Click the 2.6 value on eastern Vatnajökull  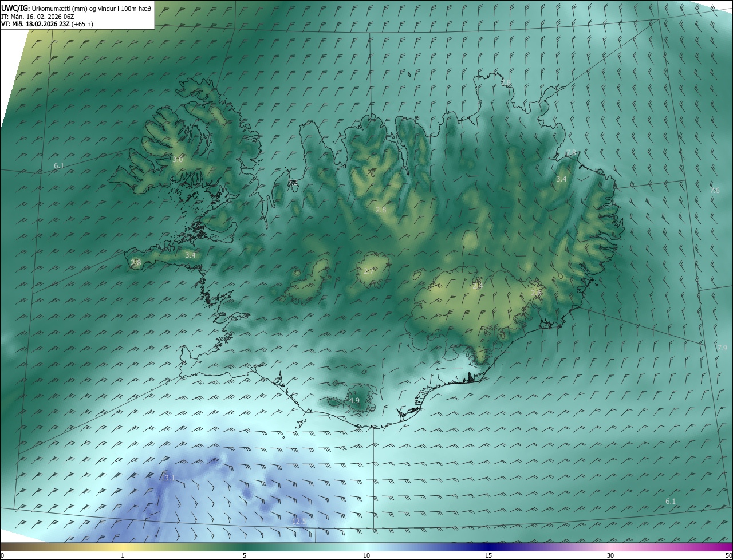click(536, 293)
